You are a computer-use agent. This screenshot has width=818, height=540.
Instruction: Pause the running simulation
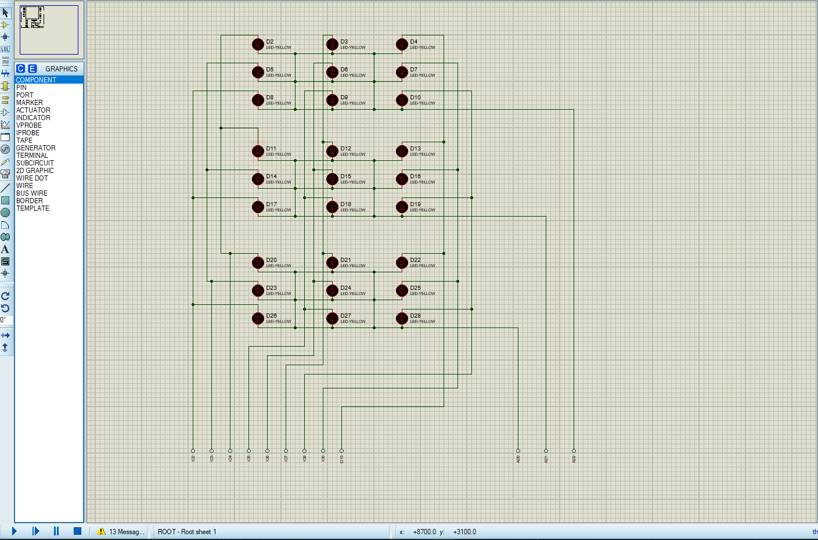pos(56,531)
